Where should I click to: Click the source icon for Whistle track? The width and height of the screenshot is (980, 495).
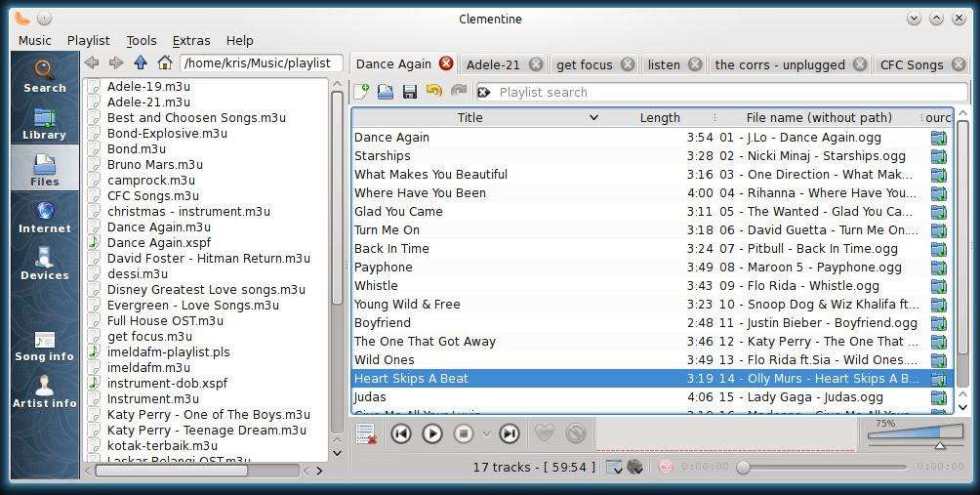coord(938,286)
